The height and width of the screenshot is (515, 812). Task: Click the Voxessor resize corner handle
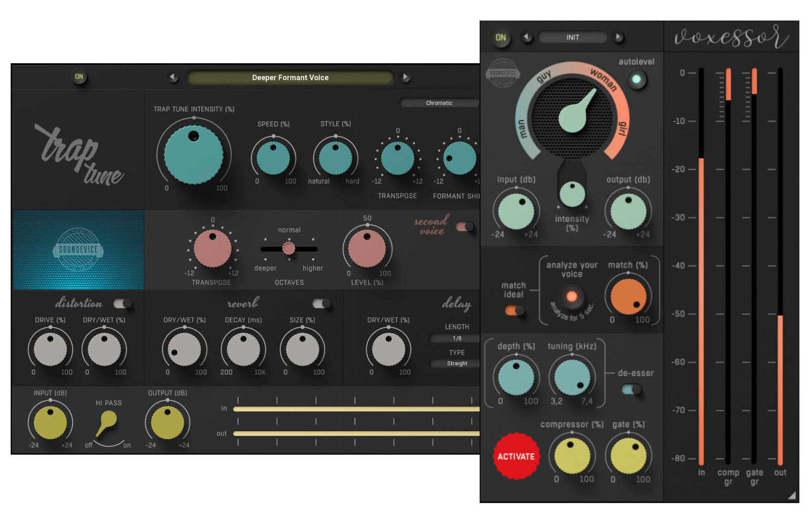[792, 495]
